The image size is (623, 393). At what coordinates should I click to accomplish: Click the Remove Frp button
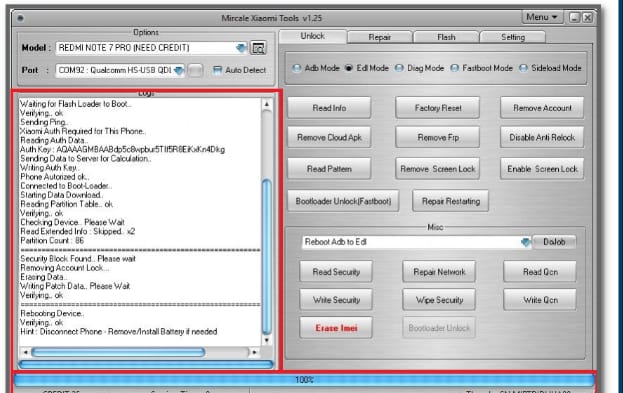[438, 137]
